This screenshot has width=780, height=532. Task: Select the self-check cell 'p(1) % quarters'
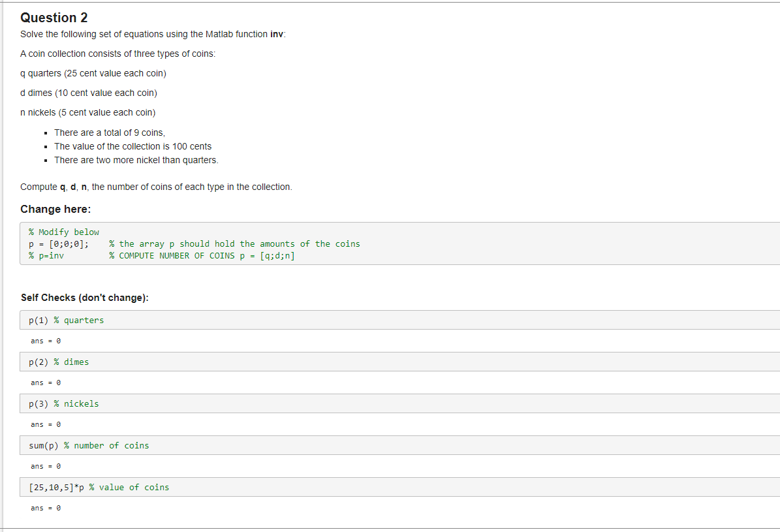[x=66, y=320]
